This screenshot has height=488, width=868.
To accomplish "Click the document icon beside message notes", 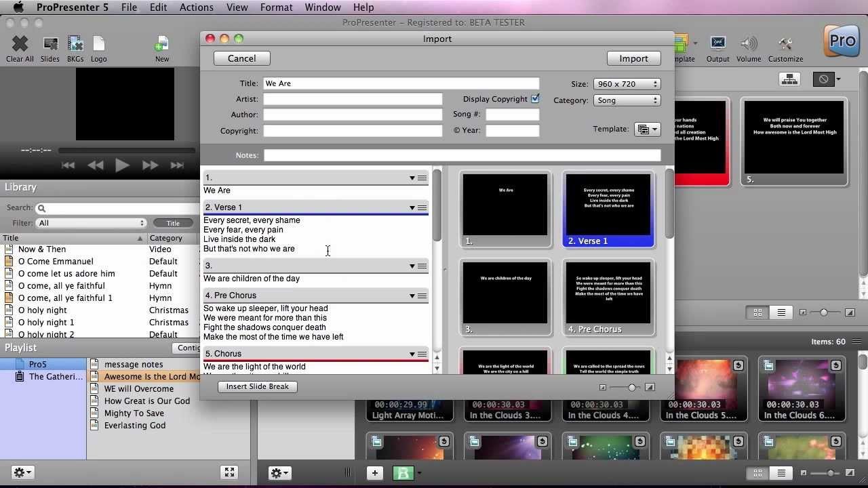I will (x=95, y=364).
